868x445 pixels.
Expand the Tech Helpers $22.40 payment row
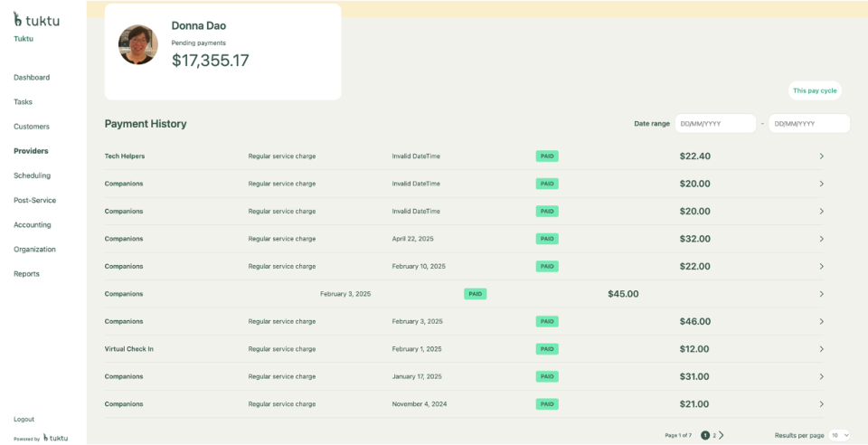[821, 156]
